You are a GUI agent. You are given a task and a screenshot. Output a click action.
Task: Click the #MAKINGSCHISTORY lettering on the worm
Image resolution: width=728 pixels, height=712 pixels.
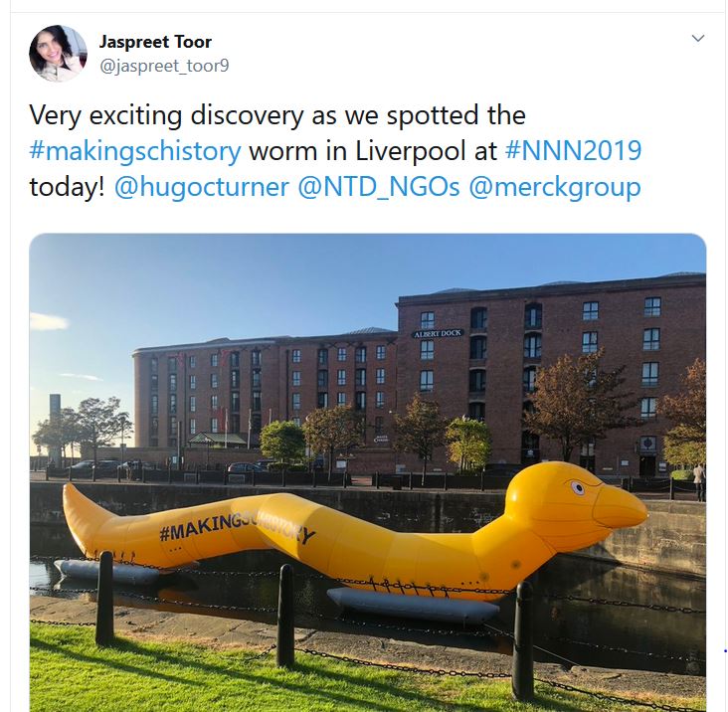point(237,529)
